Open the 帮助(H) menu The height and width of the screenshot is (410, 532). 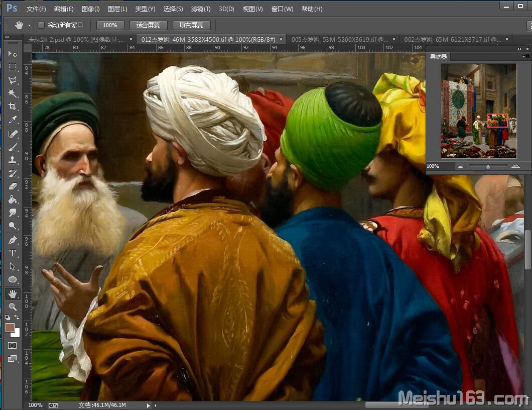pyautogui.click(x=312, y=9)
